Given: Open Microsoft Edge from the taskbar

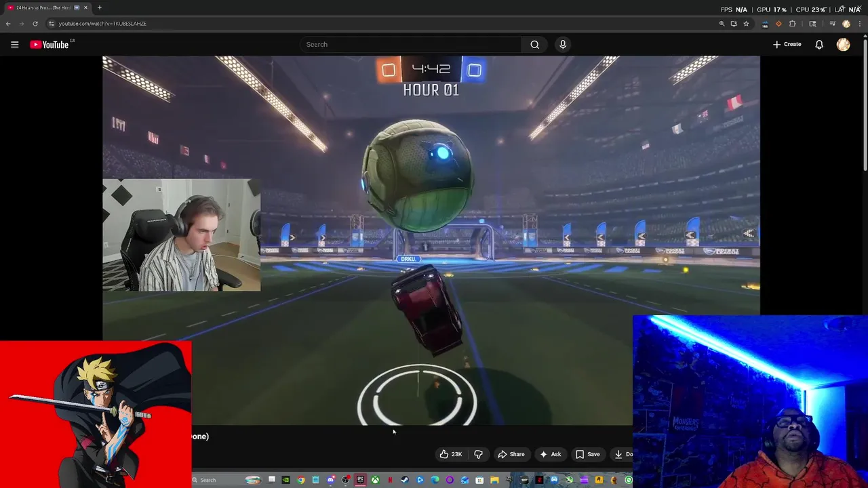Looking at the screenshot, I should pos(435,480).
